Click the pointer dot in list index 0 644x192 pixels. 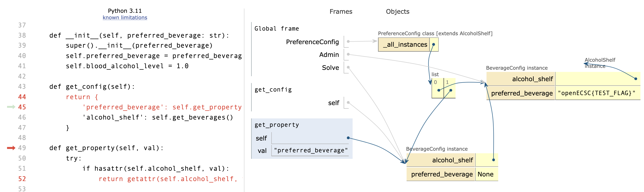(x=438, y=90)
